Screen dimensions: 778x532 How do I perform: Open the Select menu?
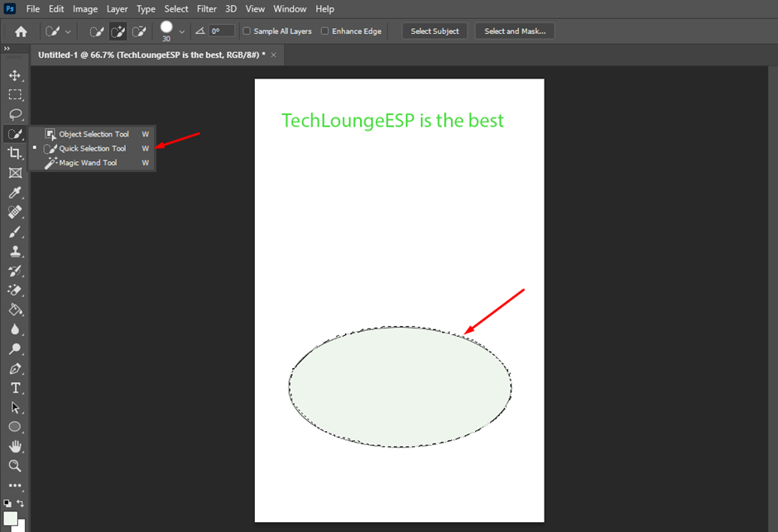[x=176, y=9]
